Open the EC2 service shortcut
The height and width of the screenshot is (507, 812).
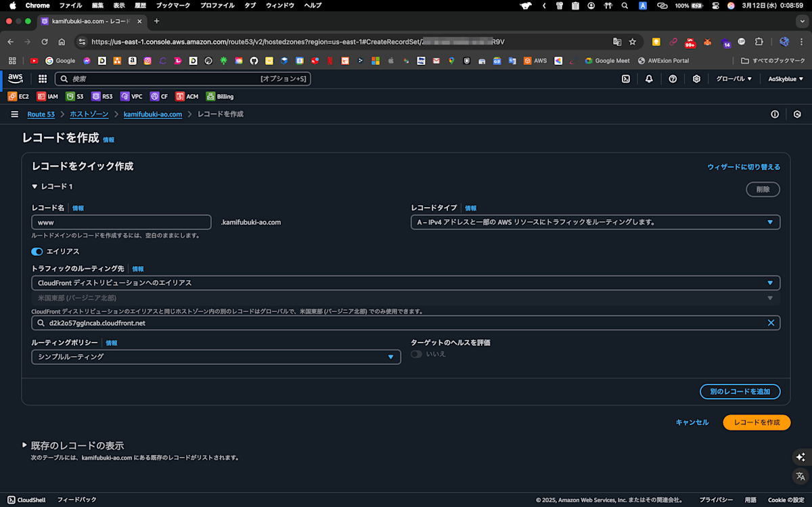(18, 96)
